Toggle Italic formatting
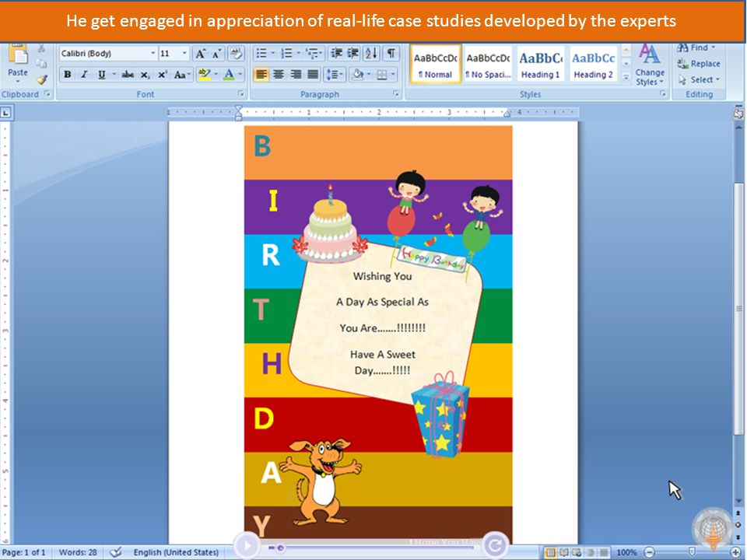The height and width of the screenshot is (560, 747). pos(84,75)
